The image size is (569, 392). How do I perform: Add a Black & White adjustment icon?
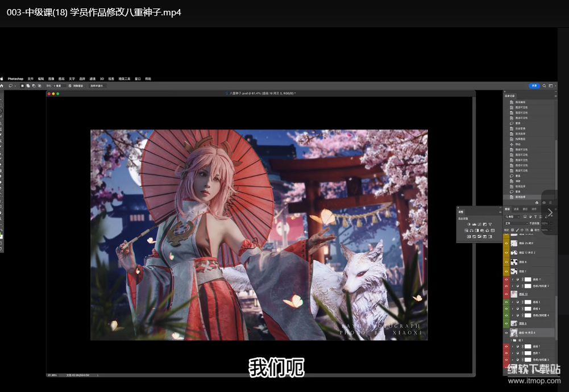(x=477, y=231)
